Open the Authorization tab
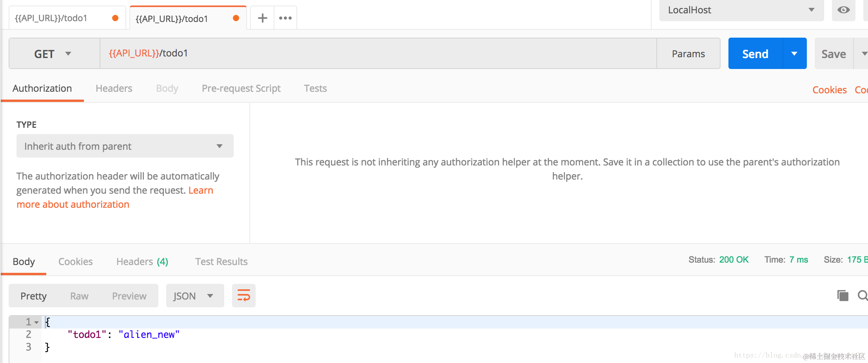Image resolution: width=868 pixels, height=363 pixels. (x=42, y=89)
